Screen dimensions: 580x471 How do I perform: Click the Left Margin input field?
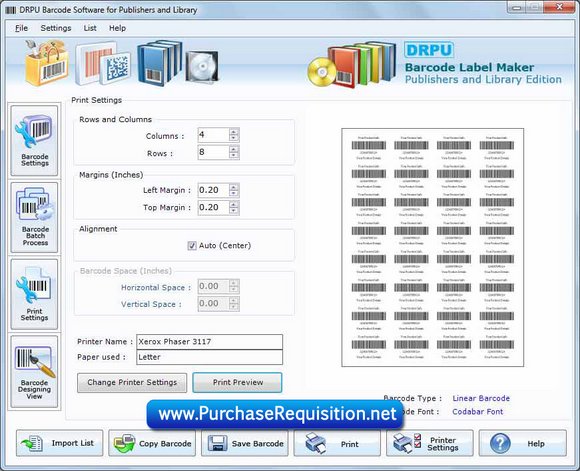213,190
